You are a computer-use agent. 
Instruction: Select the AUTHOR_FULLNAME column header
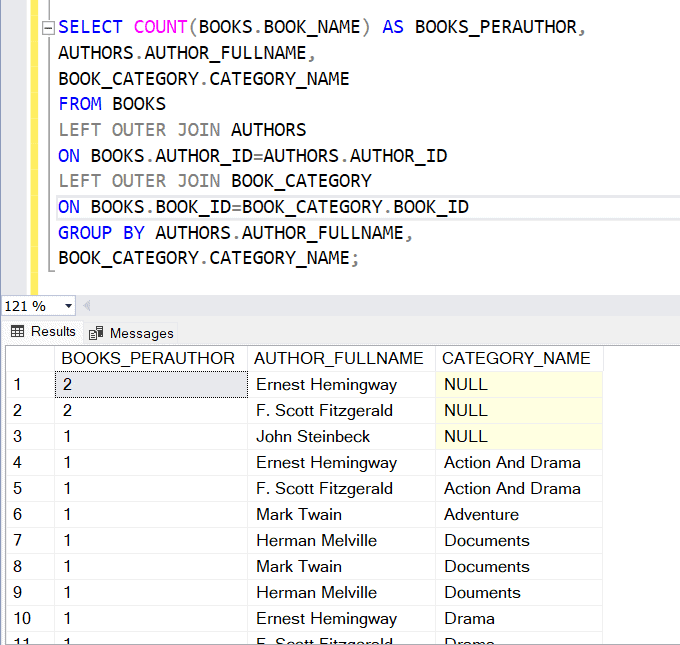(x=341, y=358)
